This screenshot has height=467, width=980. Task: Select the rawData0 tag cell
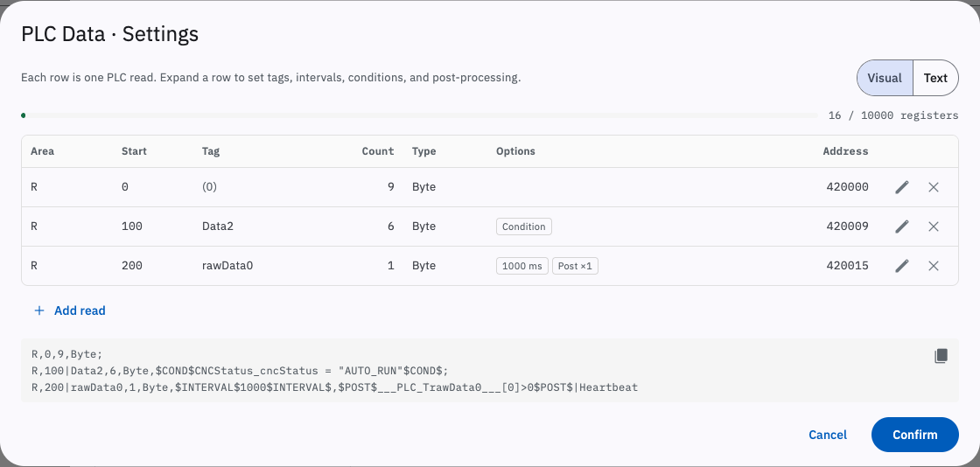227,266
